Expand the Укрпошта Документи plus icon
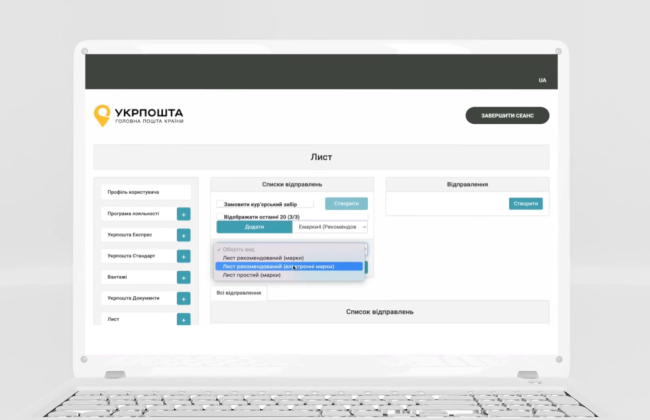The image size is (650, 420). pos(183,298)
